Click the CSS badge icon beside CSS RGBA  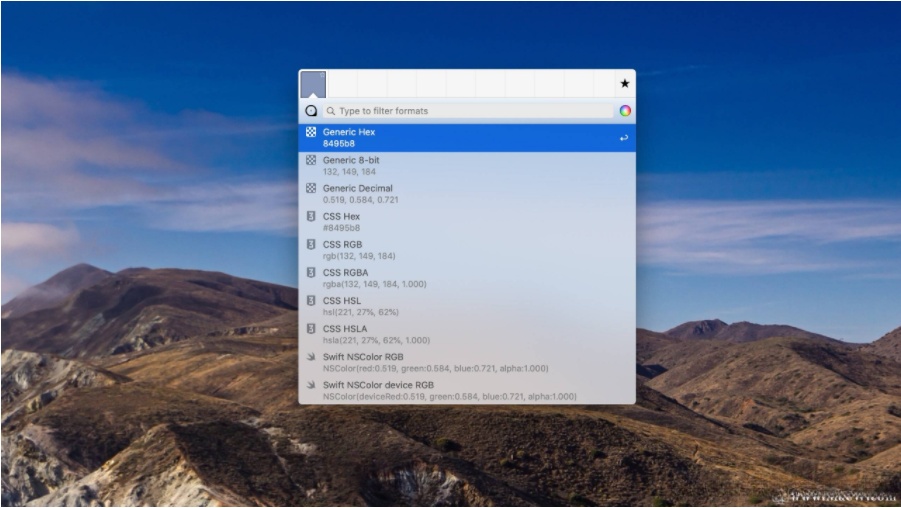(311, 272)
